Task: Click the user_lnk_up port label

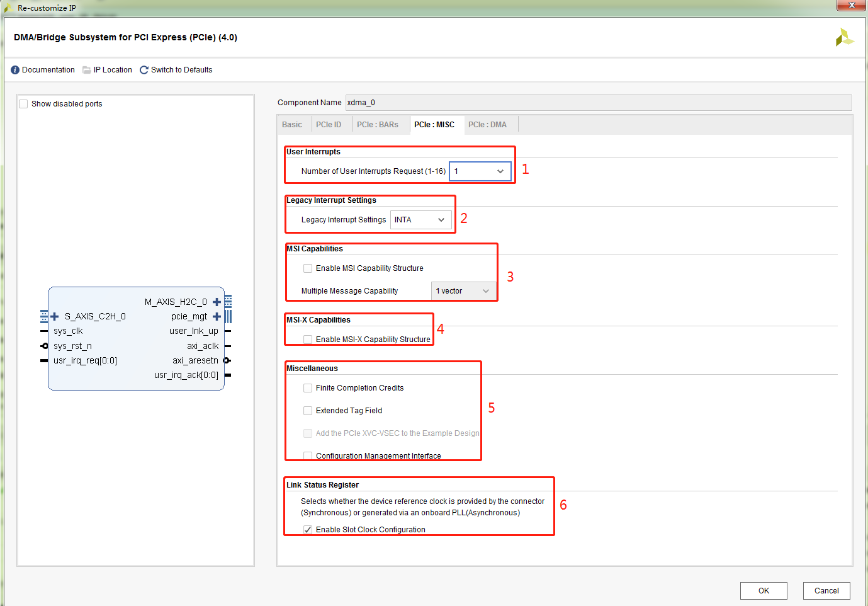Action: (x=194, y=331)
